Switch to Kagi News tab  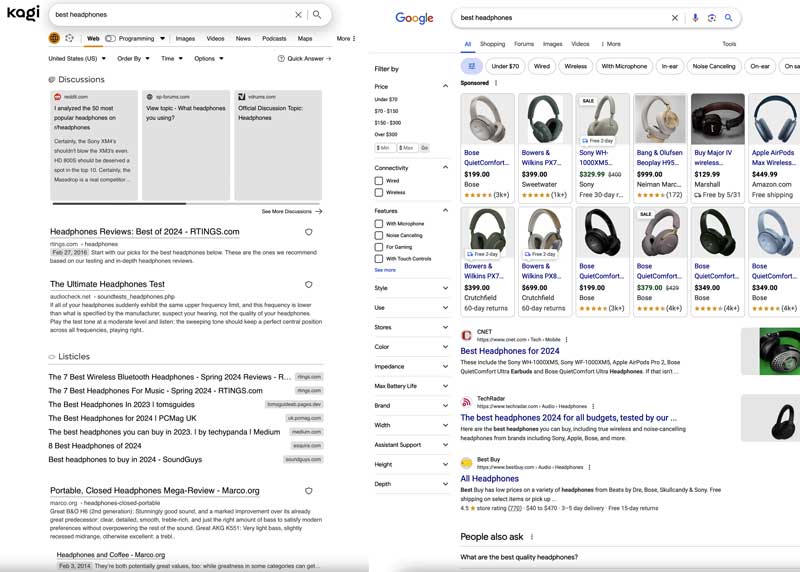coord(243,38)
